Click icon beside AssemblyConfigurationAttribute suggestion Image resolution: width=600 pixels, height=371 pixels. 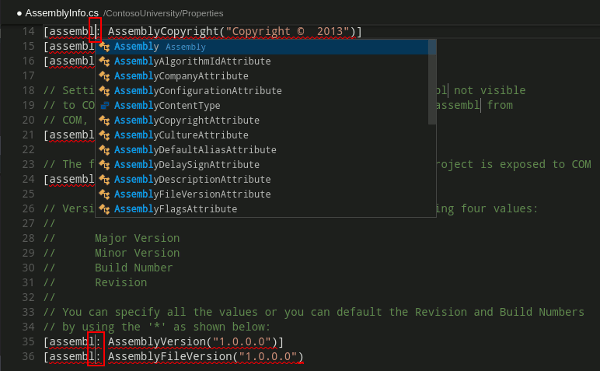[104, 91]
